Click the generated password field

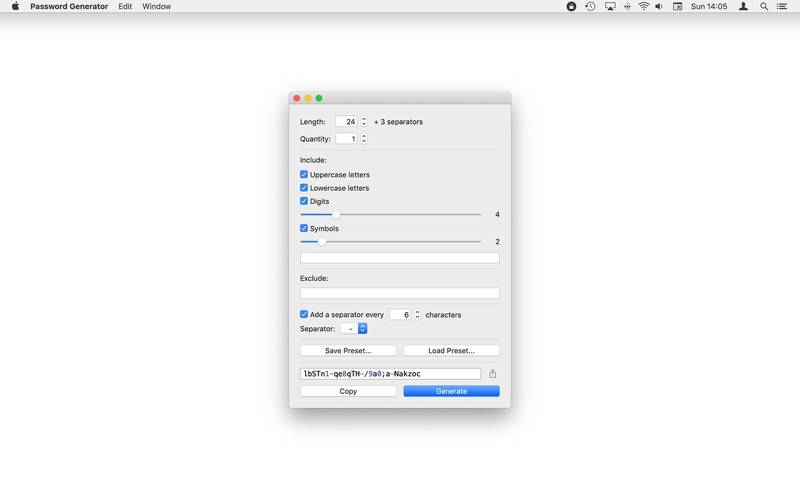pos(390,374)
